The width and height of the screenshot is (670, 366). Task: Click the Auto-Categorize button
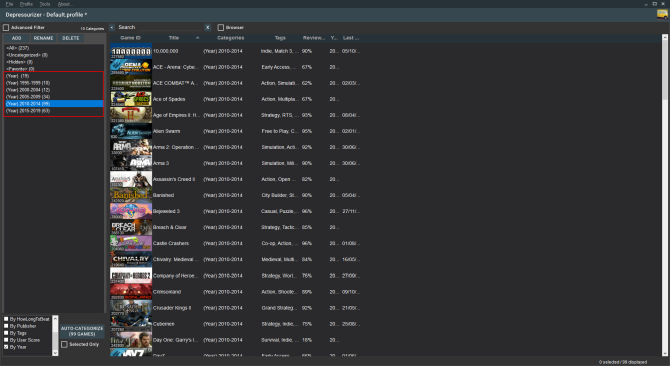[x=82, y=331]
